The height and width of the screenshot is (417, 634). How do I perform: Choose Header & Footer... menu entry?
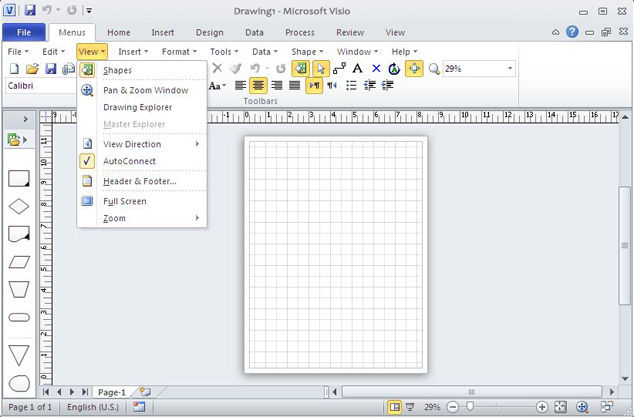point(142,181)
